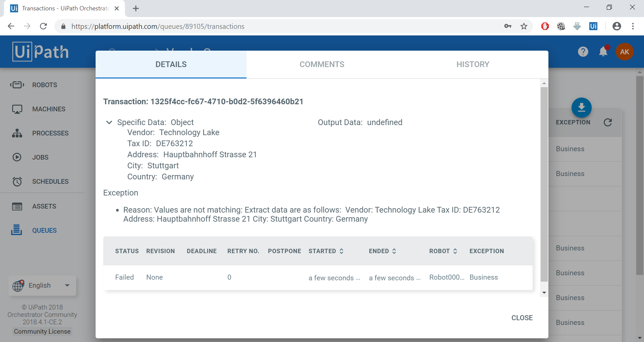
Task: Navigate to Assets in sidebar
Action: (44, 206)
